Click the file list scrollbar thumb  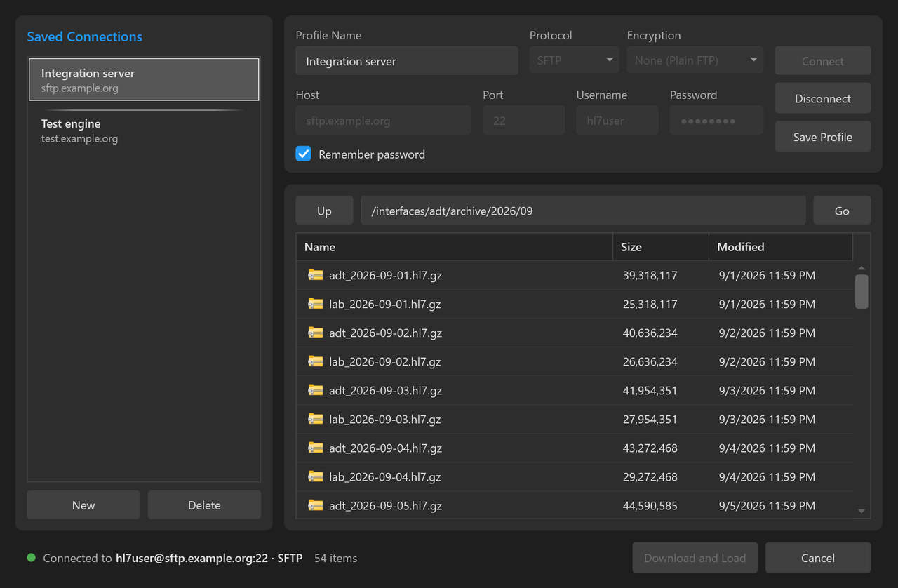click(x=862, y=291)
